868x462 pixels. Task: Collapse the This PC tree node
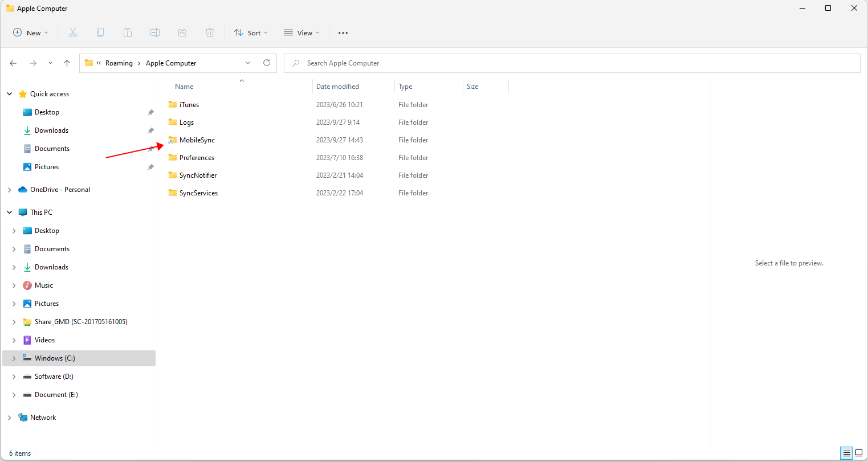(10, 212)
